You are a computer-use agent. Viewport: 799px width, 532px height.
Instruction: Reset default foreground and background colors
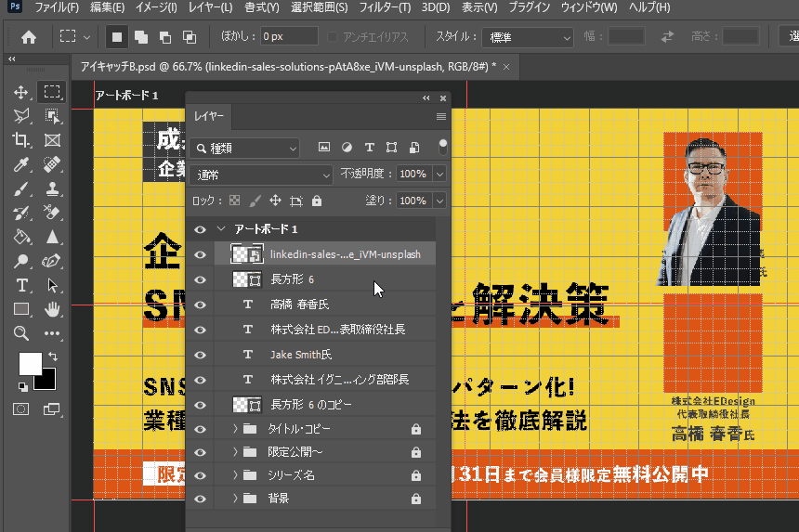coord(23,387)
